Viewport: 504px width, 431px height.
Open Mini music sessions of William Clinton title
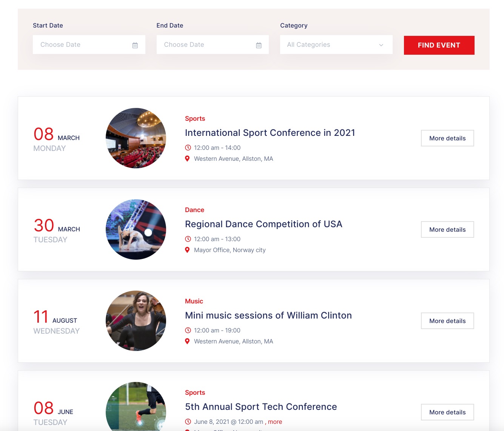268,316
